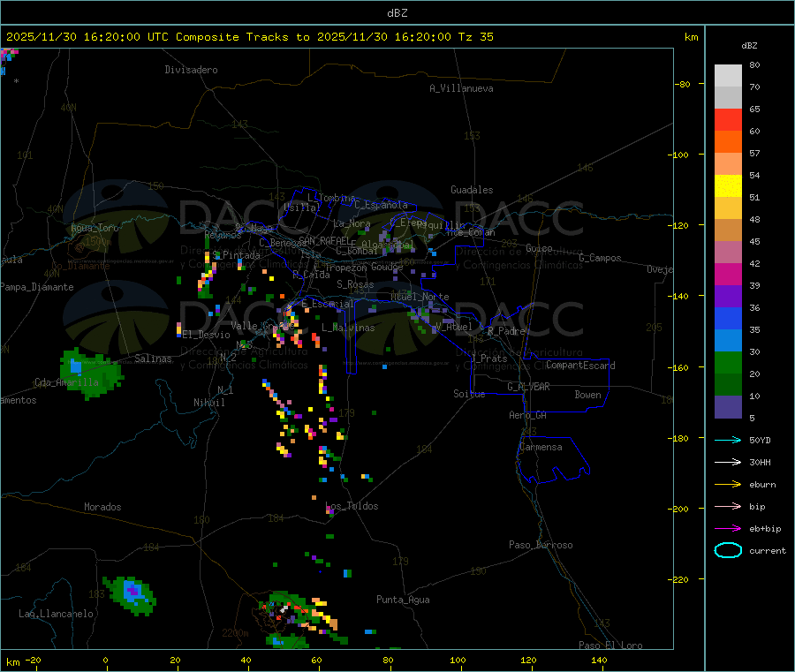
Task: Select the red 65-60 dBZ swatch
Action: (x=728, y=119)
